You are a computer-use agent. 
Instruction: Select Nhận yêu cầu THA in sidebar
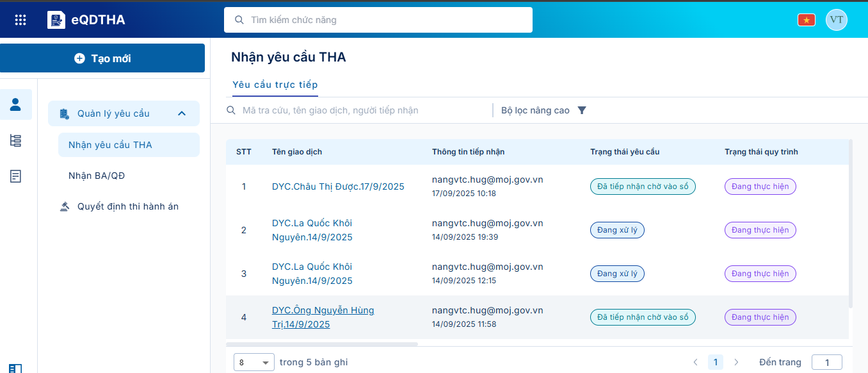point(110,145)
